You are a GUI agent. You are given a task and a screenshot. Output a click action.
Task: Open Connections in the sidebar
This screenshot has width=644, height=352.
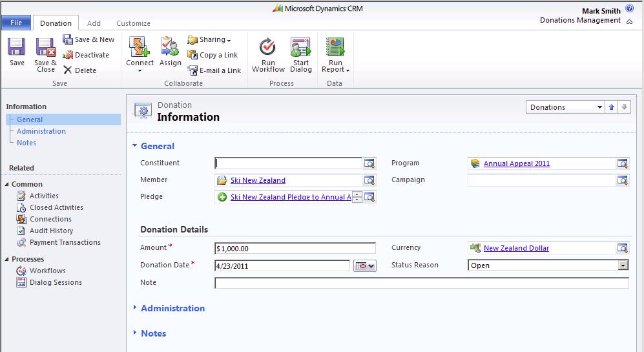click(x=44, y=219)
